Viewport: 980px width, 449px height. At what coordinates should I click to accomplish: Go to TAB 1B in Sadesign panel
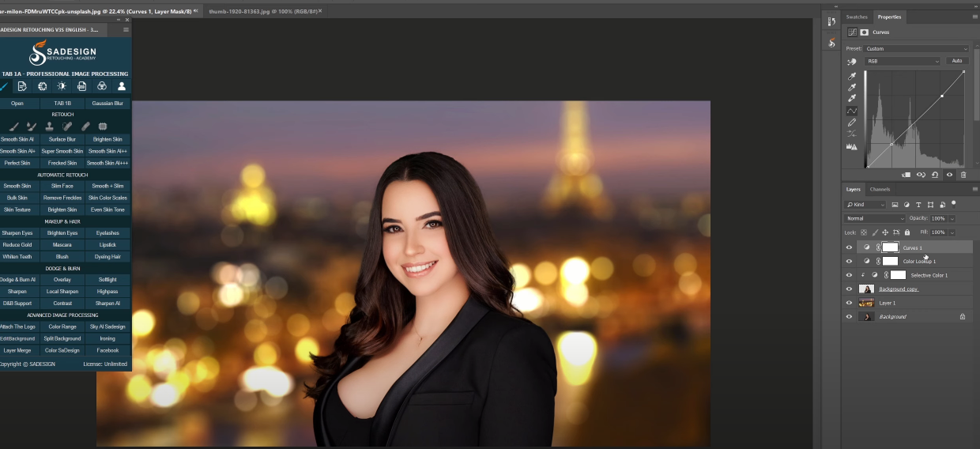pos(62,103)
